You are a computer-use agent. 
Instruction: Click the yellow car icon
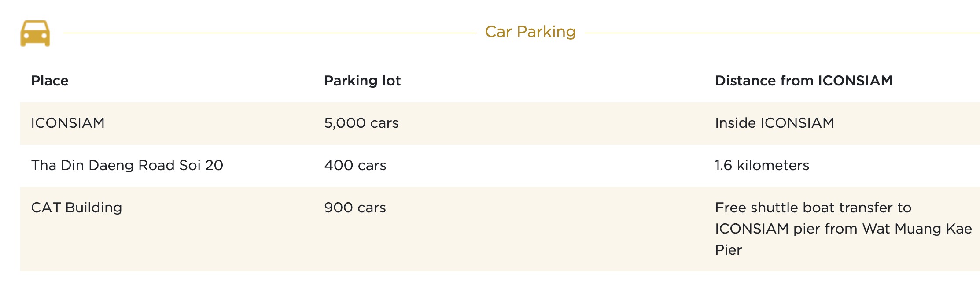35,33
